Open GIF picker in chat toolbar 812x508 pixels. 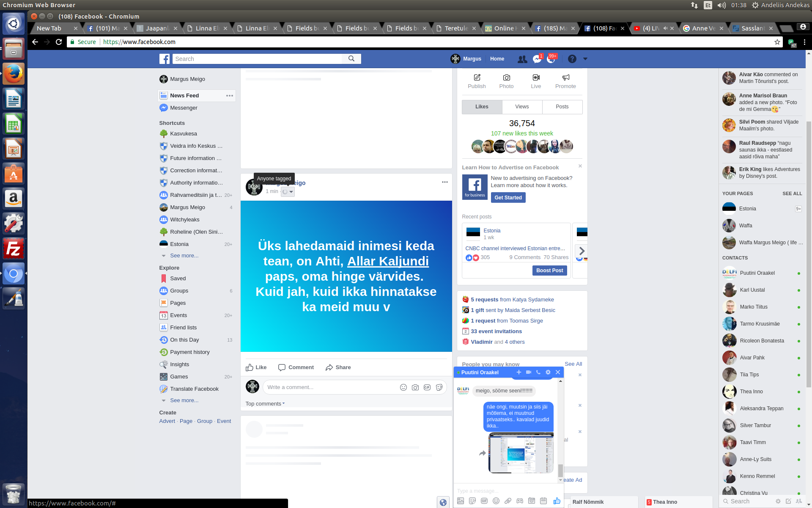484,501
